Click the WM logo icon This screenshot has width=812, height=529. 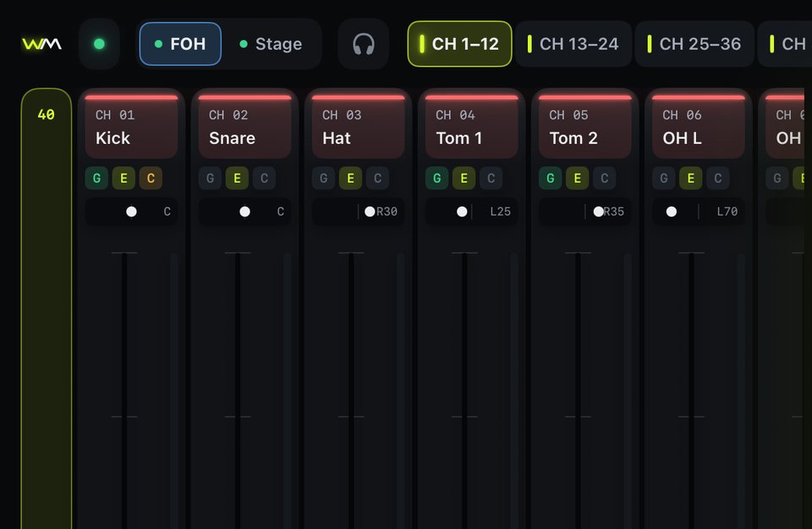[41, 44]
